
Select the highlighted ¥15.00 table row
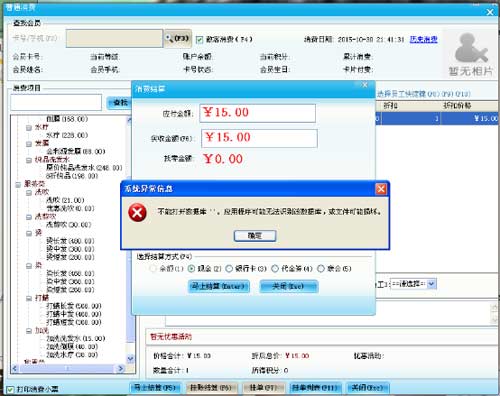tap(437, 118)
